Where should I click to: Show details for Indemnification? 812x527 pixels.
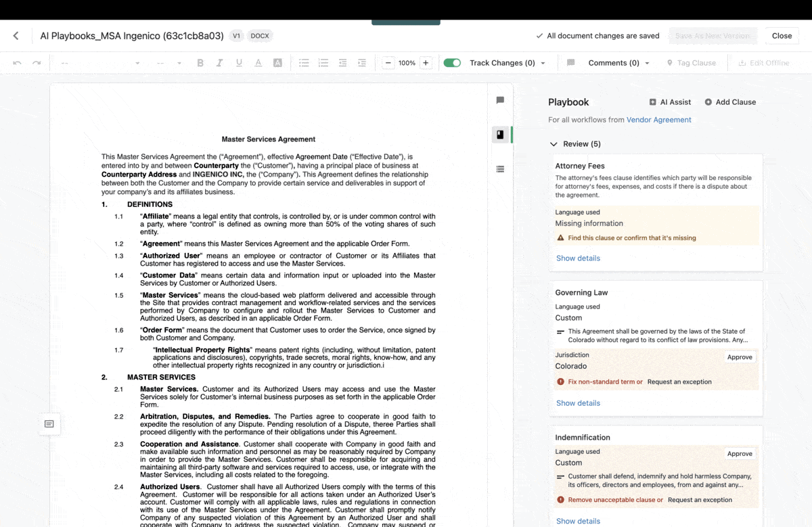(578, 522)
